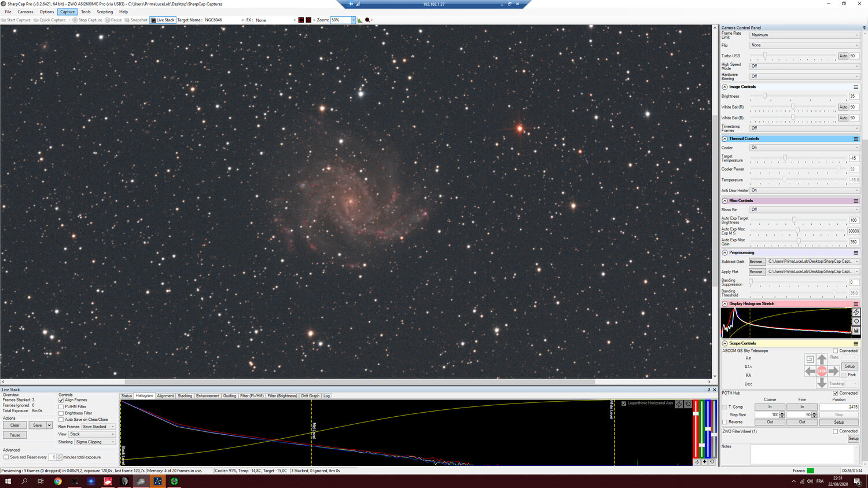Open the Scripting menu
This screenshot has width=868, height=488.
click(x=105, y=12)
